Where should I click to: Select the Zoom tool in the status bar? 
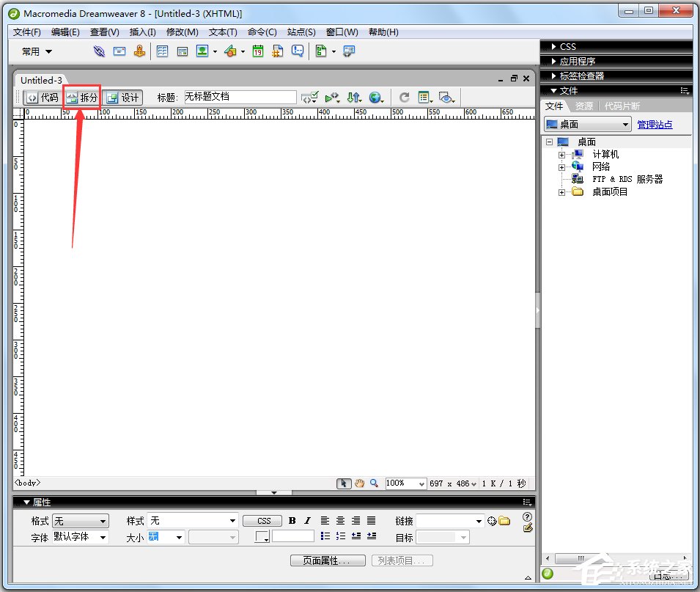(x=374, y=483)
